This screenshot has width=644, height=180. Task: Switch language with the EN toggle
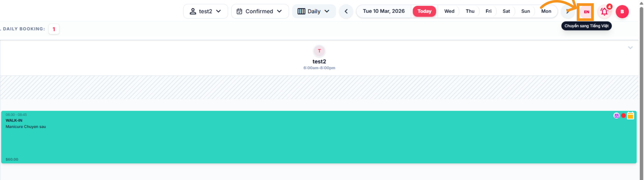(x=586, y=12)
